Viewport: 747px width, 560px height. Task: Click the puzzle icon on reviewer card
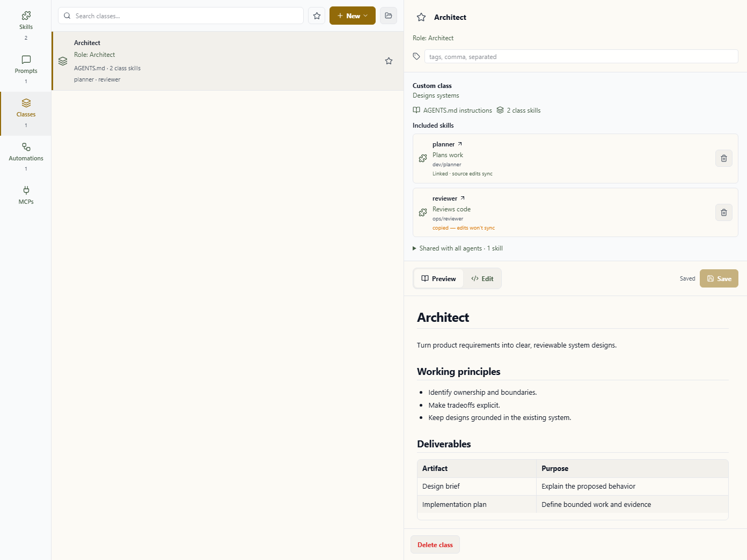pos(423,212)
